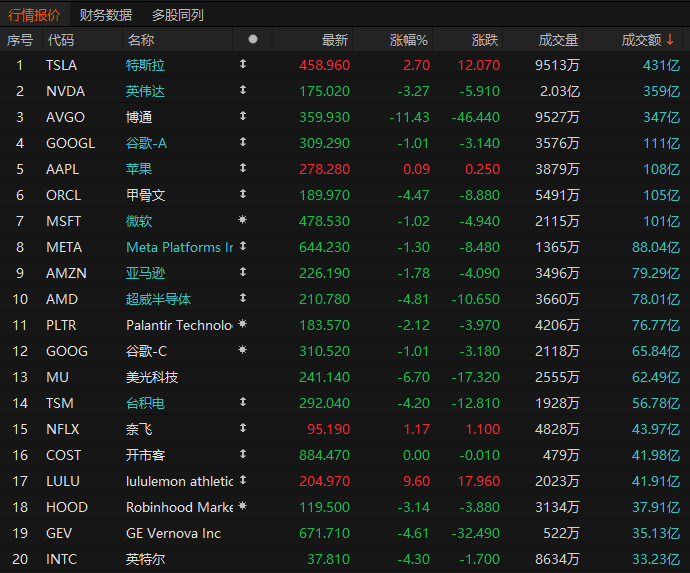Select the 谷歌-C stock name
Viewport: 690px width, 573px height.
point(146,351)
